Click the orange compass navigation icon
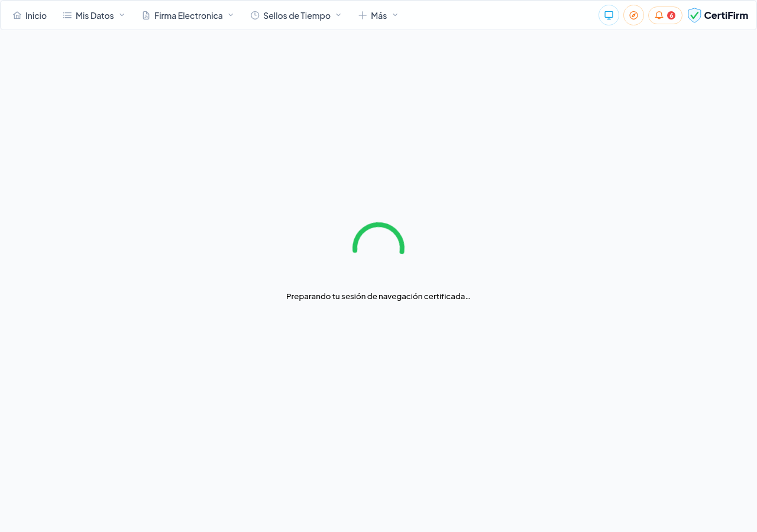The width and height of the screenshot is (757, 532). pyautogui.click(x=633, y=15)
